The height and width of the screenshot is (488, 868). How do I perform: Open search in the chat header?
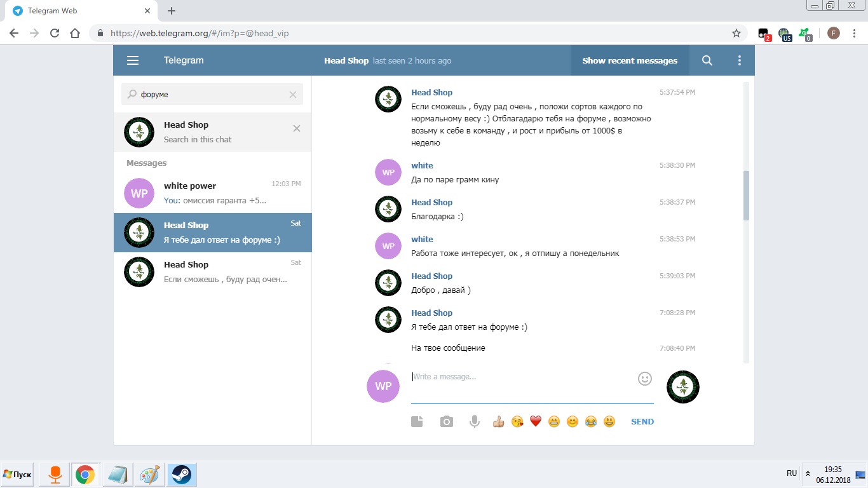click(x=707, y=60)
